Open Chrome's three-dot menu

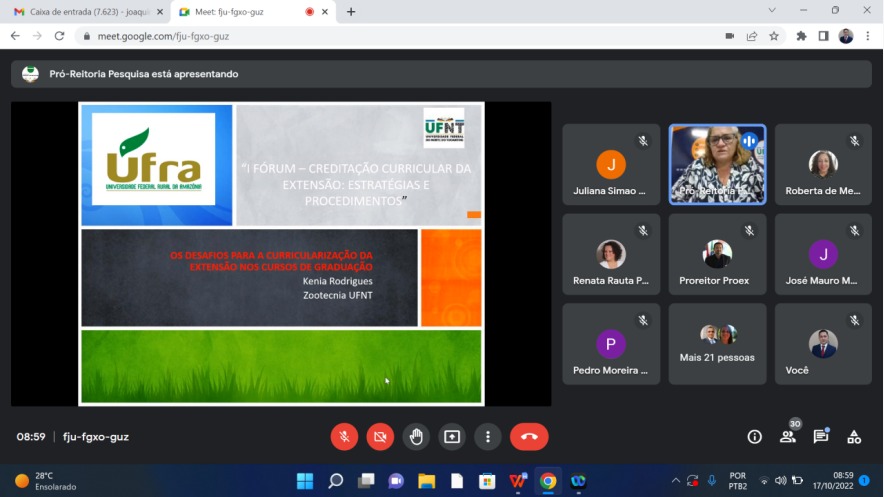(867, 36)
